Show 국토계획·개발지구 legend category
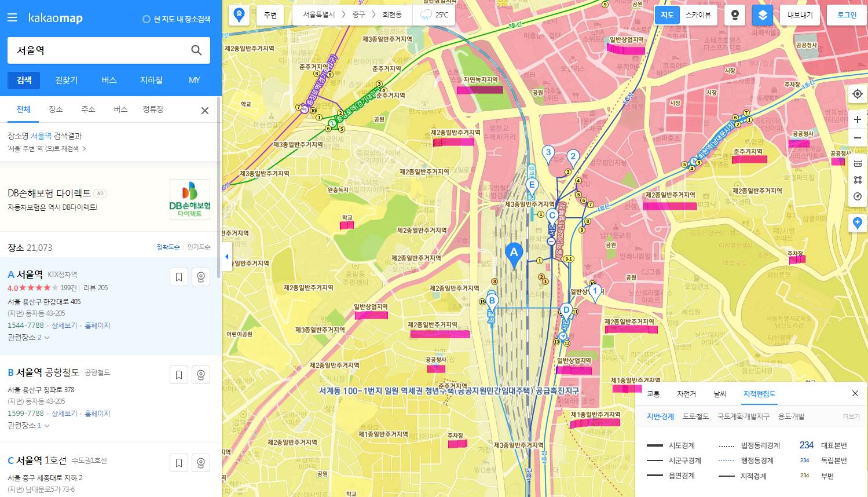Viewport: 868px width, 497px height. click(744, 416)
